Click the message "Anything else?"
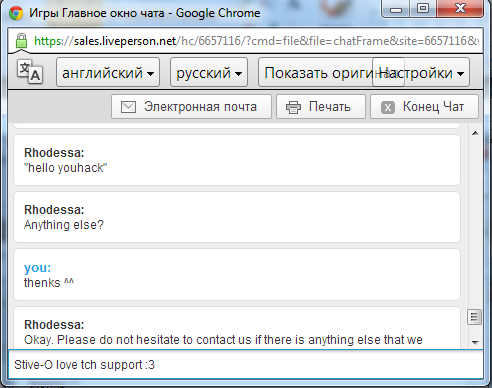492x388 pixels. coord(64,225)
